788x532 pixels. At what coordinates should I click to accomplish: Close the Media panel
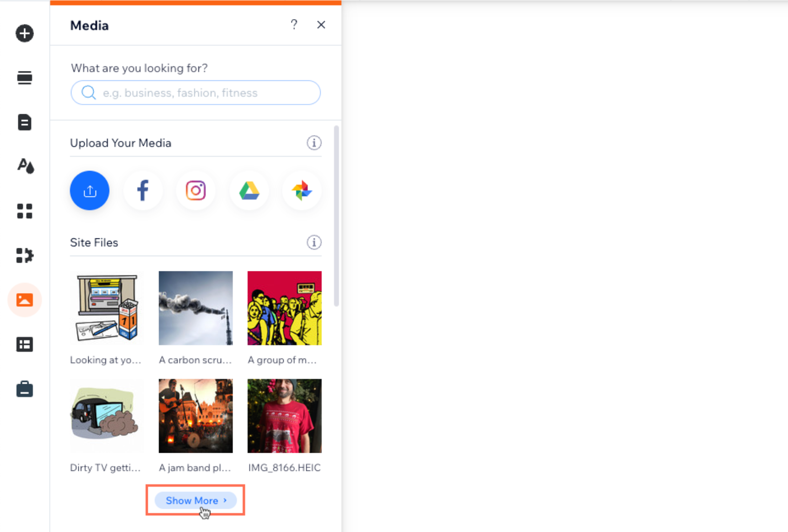tap(321, 25)
